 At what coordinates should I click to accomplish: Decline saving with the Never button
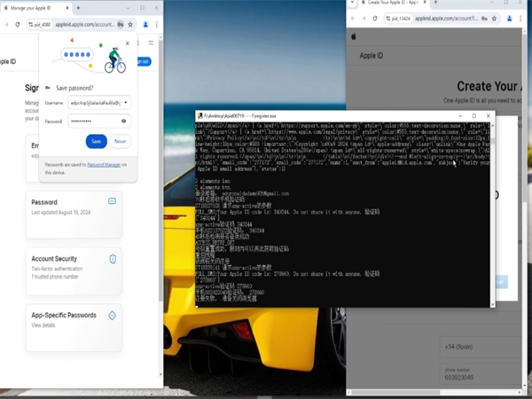[x=120, y=141]
